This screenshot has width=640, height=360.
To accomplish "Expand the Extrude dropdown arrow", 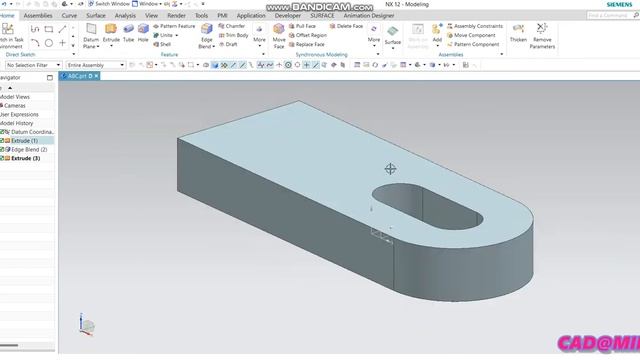I will click(111, 46).
